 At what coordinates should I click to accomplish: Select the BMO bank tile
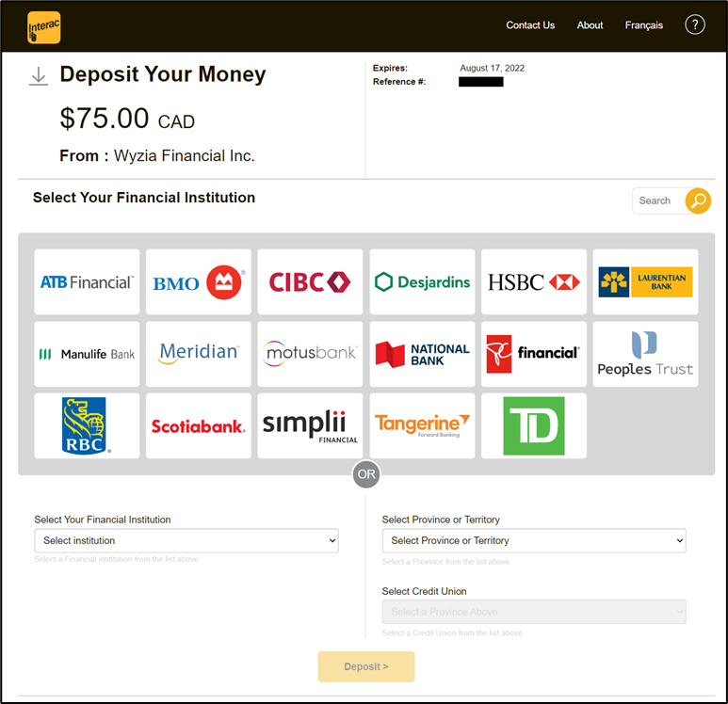pyautogui.click(x=199, y=281)
